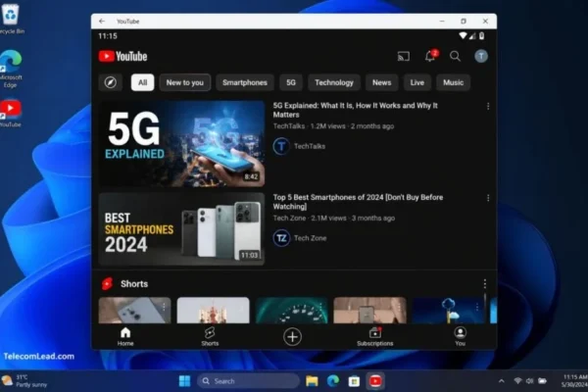Open the fourth Short thumbnail
588x392 pixels.
point(369,311)
